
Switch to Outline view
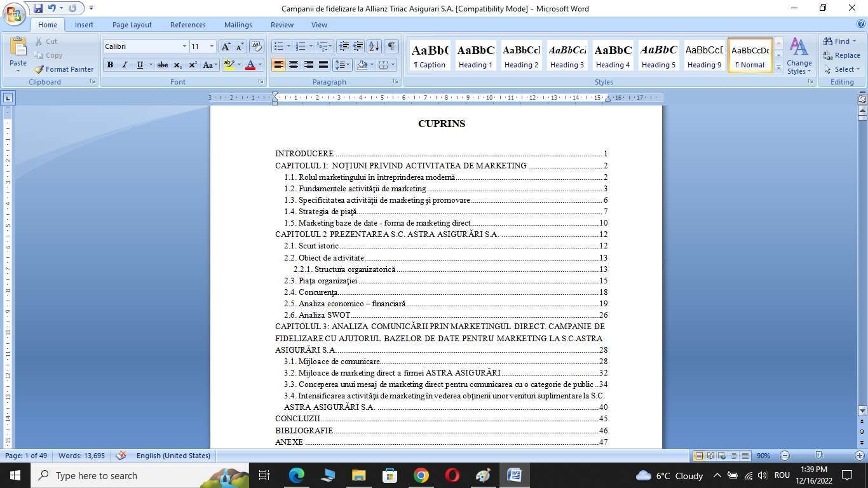(733, 456)
